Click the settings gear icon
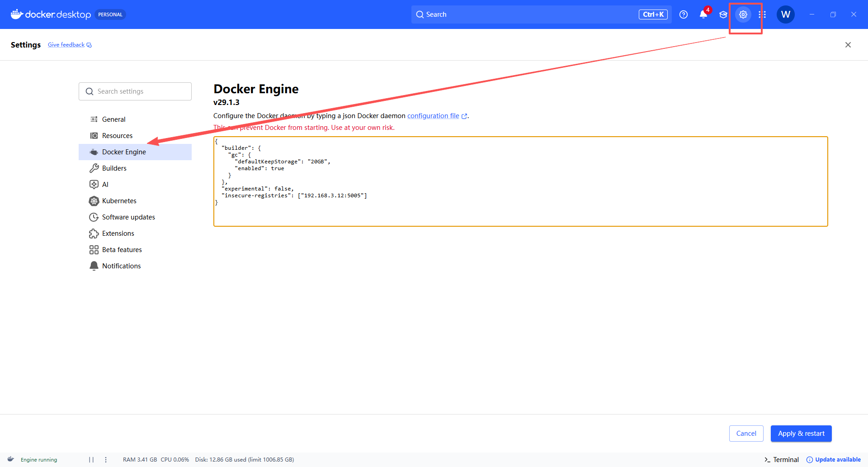Viewport: 868px width, 467px height. [x=743, y=14]
